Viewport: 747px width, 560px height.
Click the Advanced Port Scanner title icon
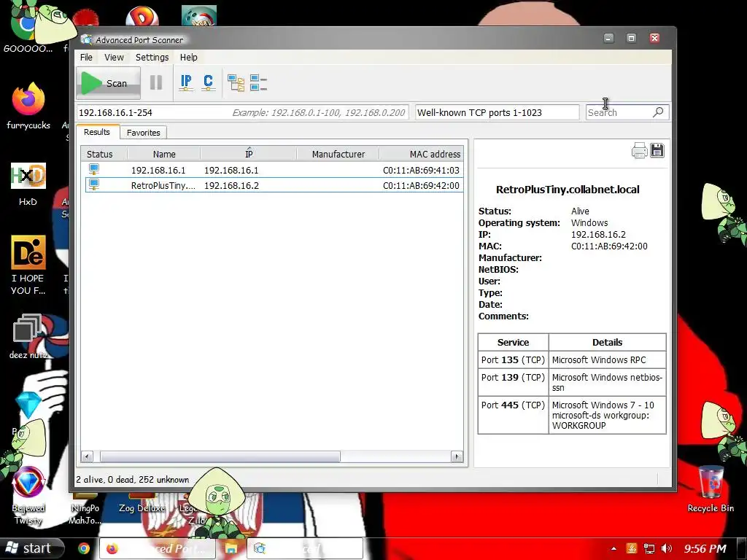click(x=86, y=39)
